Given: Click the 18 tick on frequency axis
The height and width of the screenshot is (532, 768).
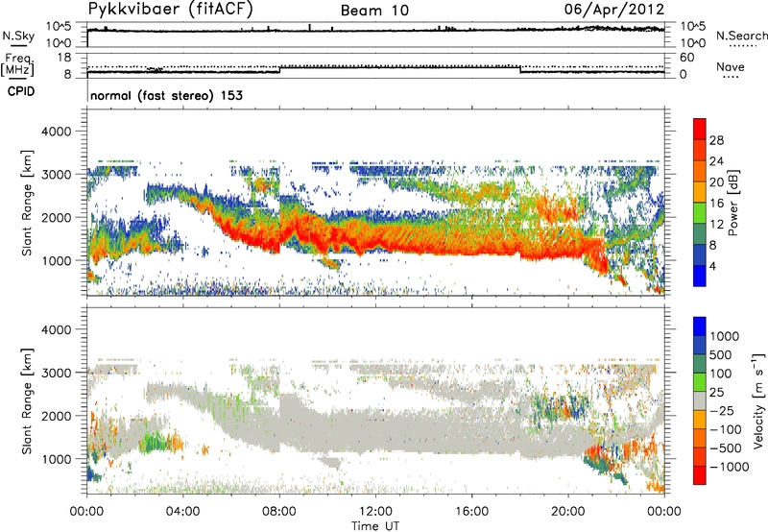Looking at the screenshot, I should tap(64, 58).
